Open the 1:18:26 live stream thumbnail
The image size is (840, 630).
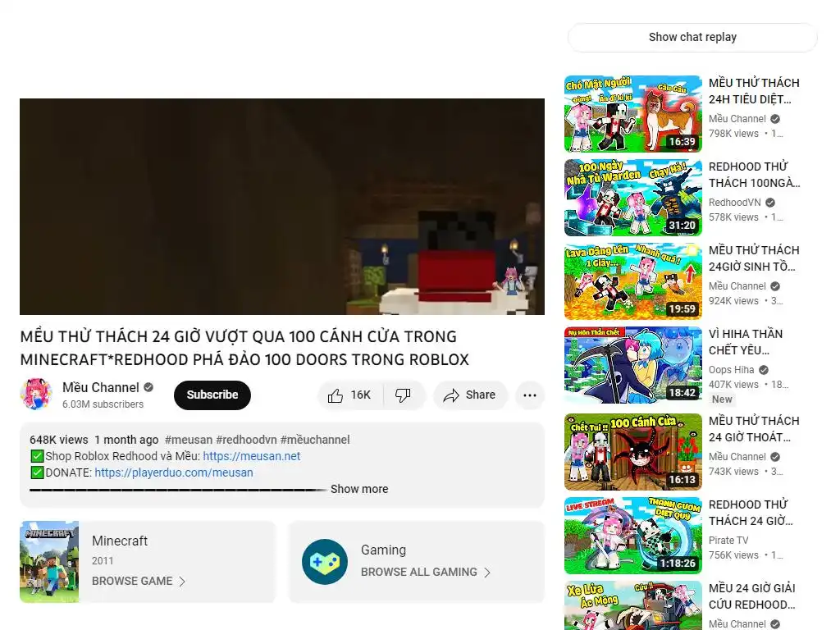[632, 535]
